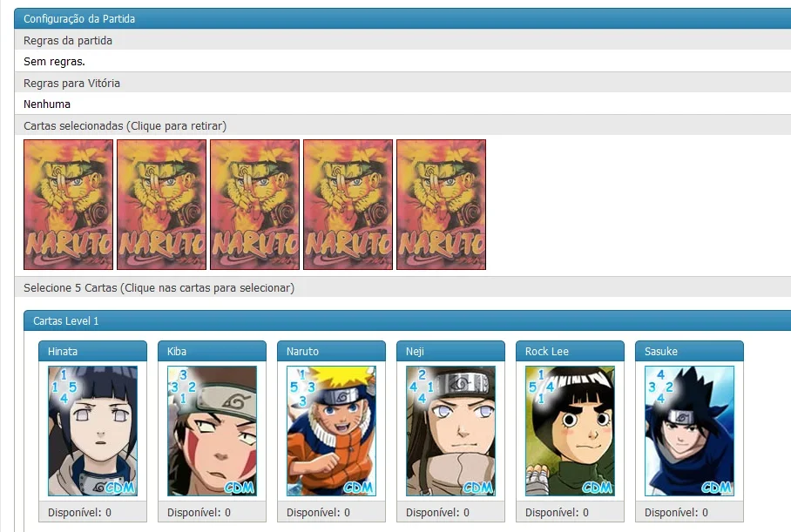Click the Configuração da Partida header

[x=402, y=18]
